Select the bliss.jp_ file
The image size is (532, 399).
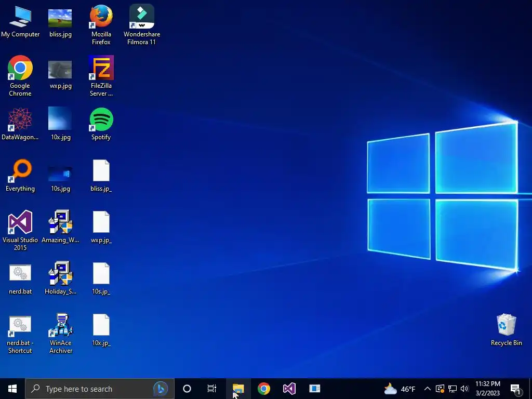point(101,177)
